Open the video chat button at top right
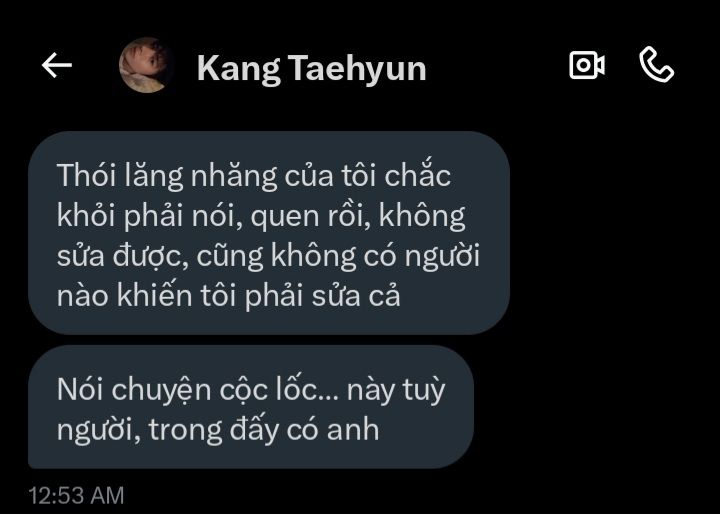The width and height of the screenshot is (720, 514). (x=587, y=65)
